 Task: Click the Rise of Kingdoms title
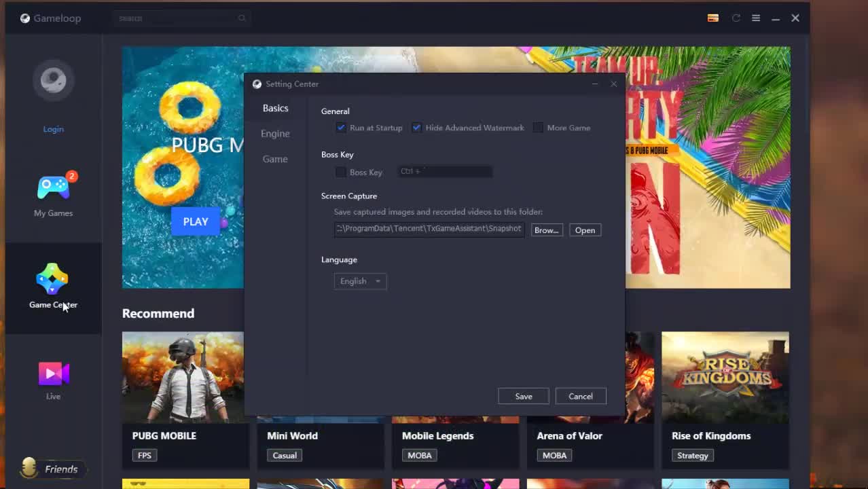tap(711, 436)
